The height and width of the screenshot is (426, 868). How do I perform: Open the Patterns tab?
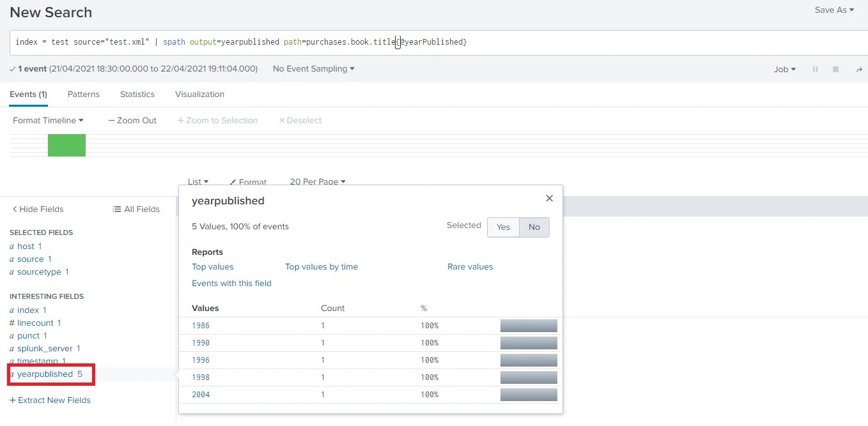tap(83, 94)
